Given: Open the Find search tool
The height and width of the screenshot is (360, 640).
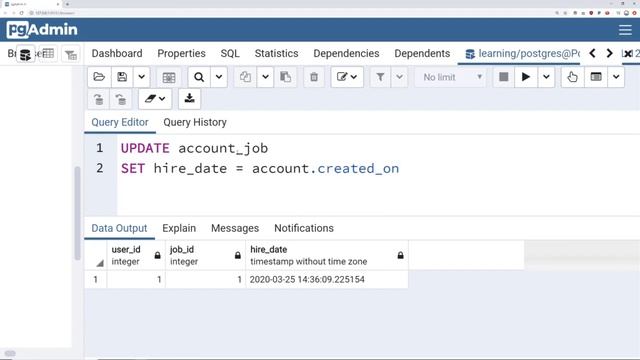Looking at the screenshot, I should pos(199,77).
